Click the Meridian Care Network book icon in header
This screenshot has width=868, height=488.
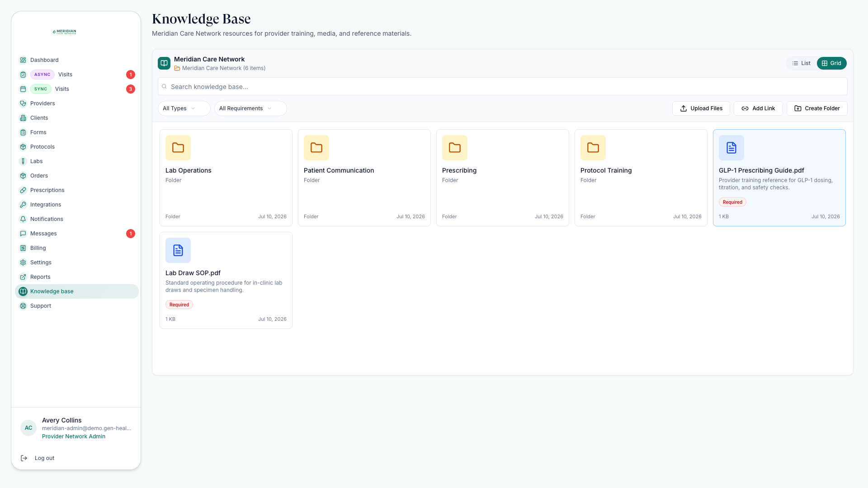coord(164,63)
